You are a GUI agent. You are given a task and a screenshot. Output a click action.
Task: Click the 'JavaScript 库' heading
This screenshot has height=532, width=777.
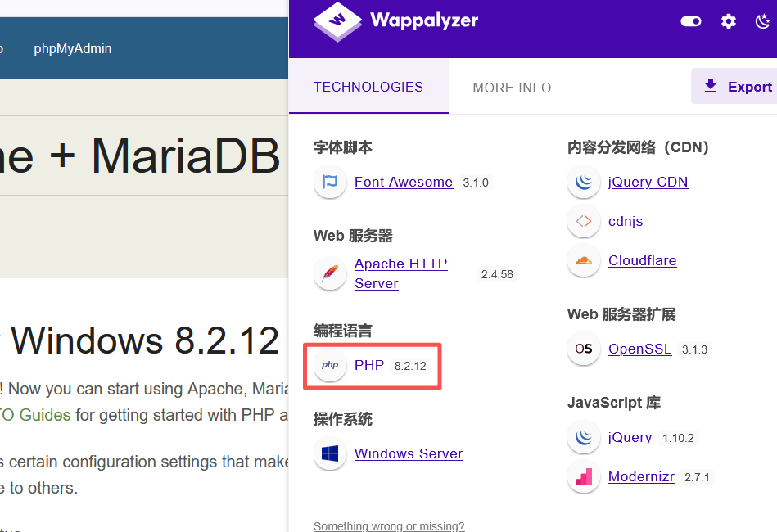point(613,402)
